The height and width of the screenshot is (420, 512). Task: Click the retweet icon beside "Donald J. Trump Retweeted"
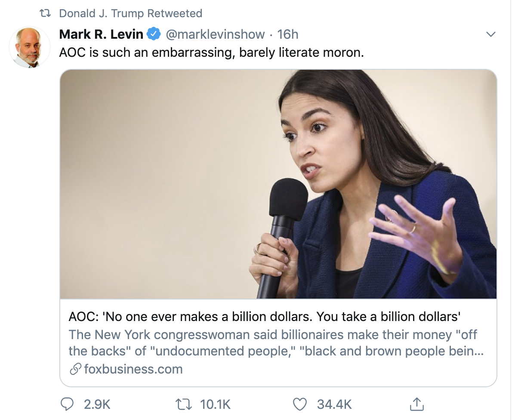[45, 13]
